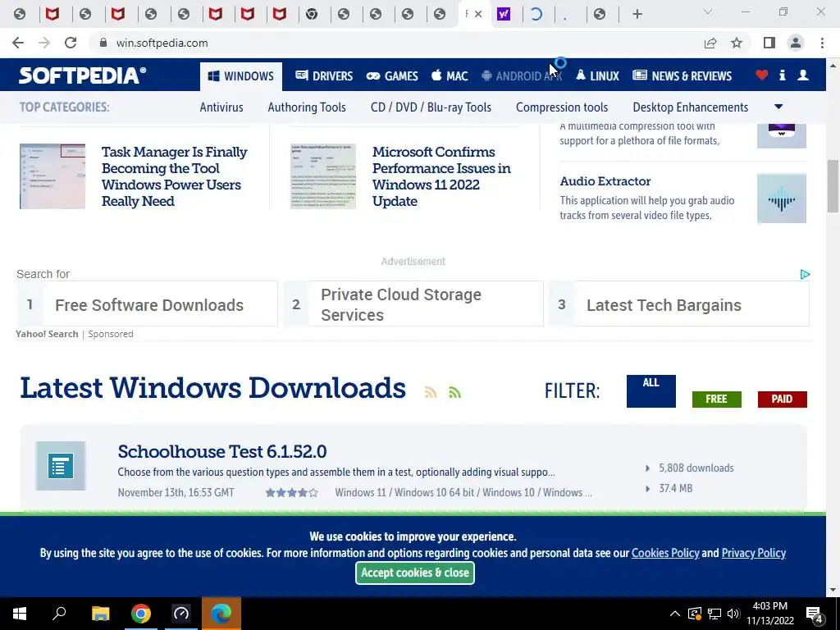Viewport: 840px width, 630px height.
Task: Open Microsoft performance issues article thumbnail
Action: point(323,176)
